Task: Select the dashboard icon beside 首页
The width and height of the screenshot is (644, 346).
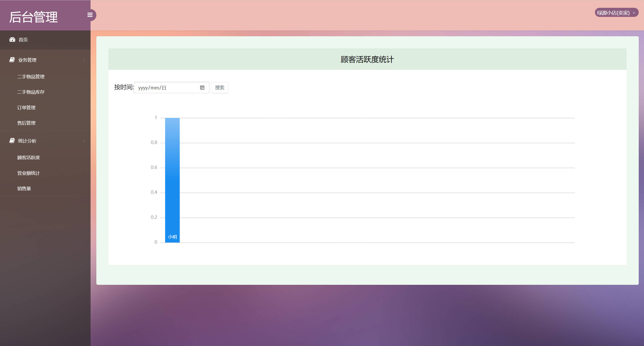Action: point(12,40)
